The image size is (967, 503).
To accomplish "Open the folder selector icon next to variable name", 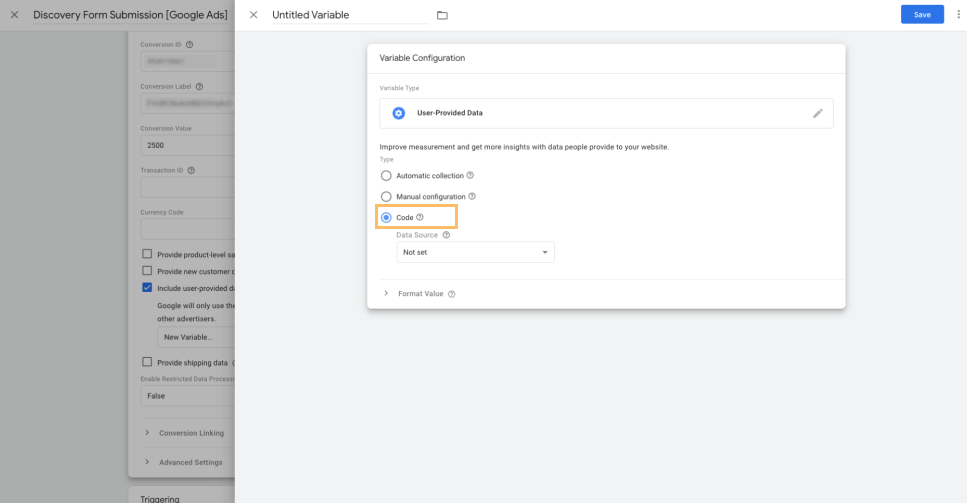I will 442,15.
